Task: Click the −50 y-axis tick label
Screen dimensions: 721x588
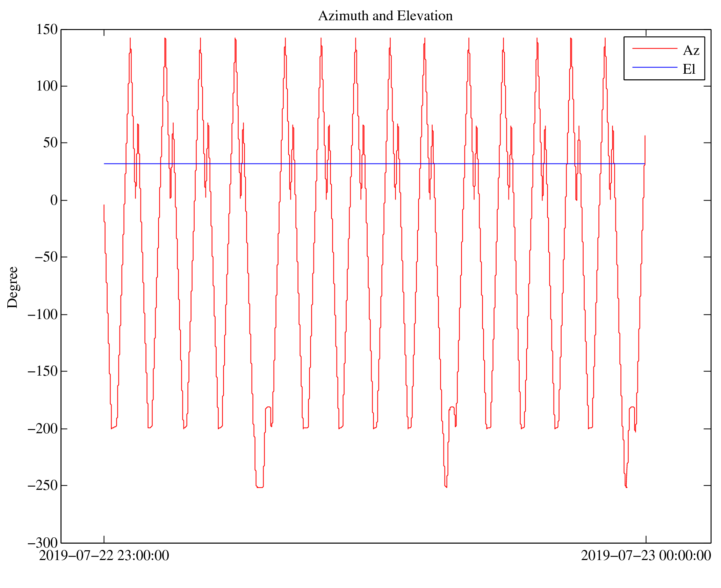Action: [46, 257]
